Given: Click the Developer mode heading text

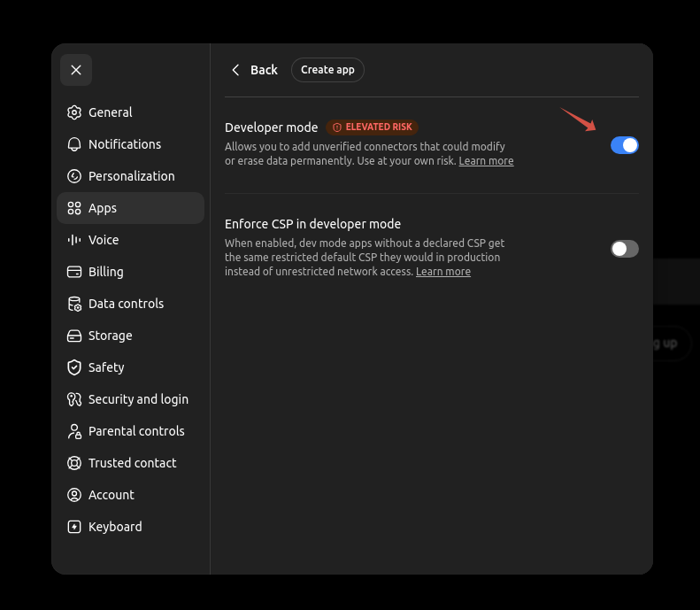Looking at the screenshot, I should point(271,127).
